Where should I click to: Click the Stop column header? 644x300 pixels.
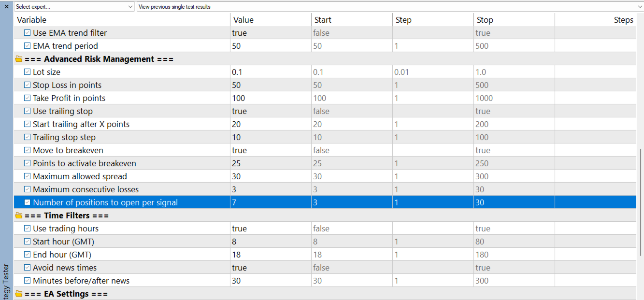pyautogui.click(x=514, y=20)
